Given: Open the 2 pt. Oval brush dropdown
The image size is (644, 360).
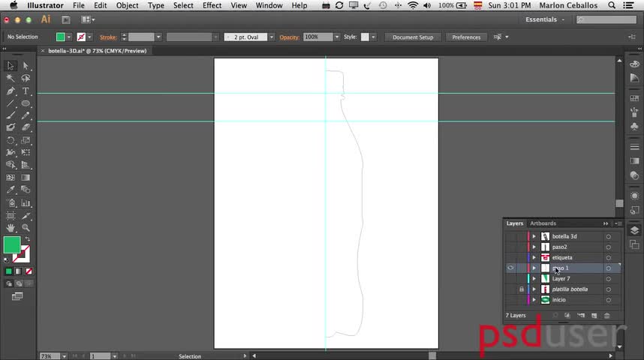Looking at the screenshot, I should (272, 37).
